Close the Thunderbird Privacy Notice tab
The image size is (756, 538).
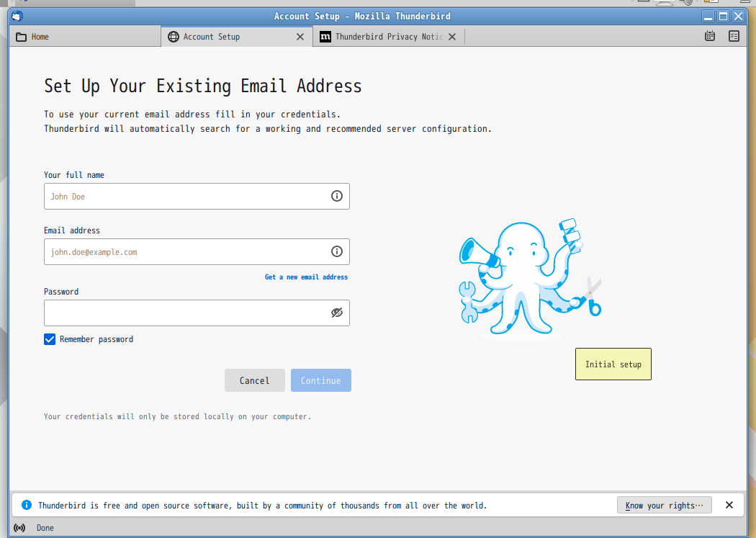point(451,37)
